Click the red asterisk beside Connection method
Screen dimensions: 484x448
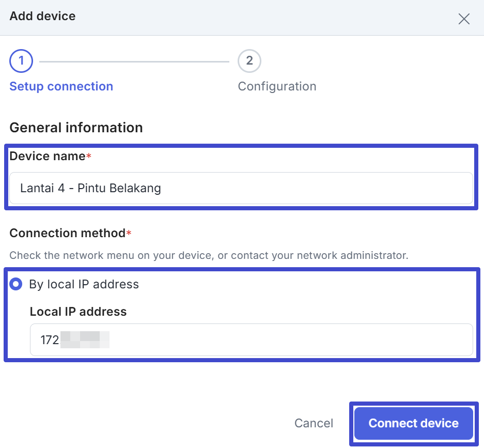point(129,233)
